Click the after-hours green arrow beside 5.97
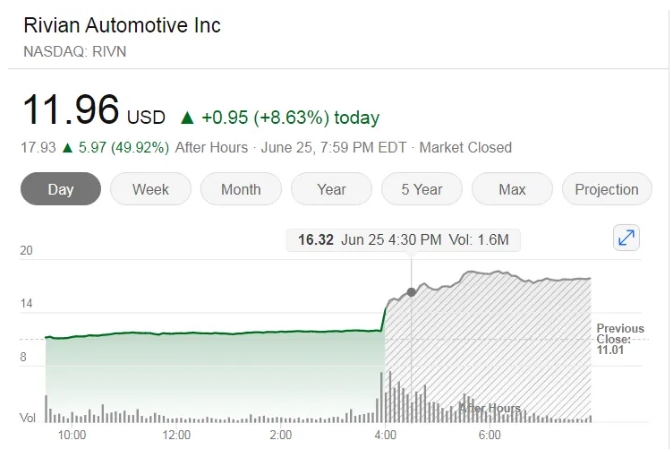Screen dimensions: 672x452 pyautogui.click(x=67, y=148)
